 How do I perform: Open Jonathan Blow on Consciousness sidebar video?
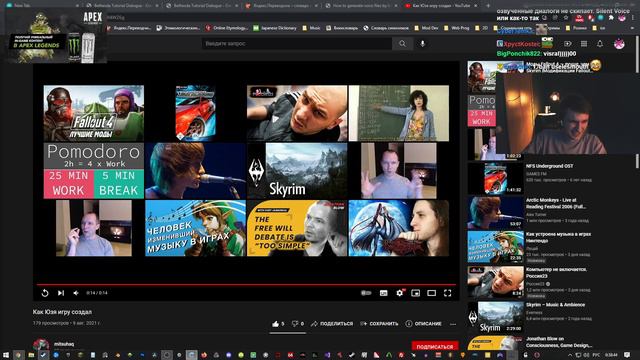tap(558, 342)
